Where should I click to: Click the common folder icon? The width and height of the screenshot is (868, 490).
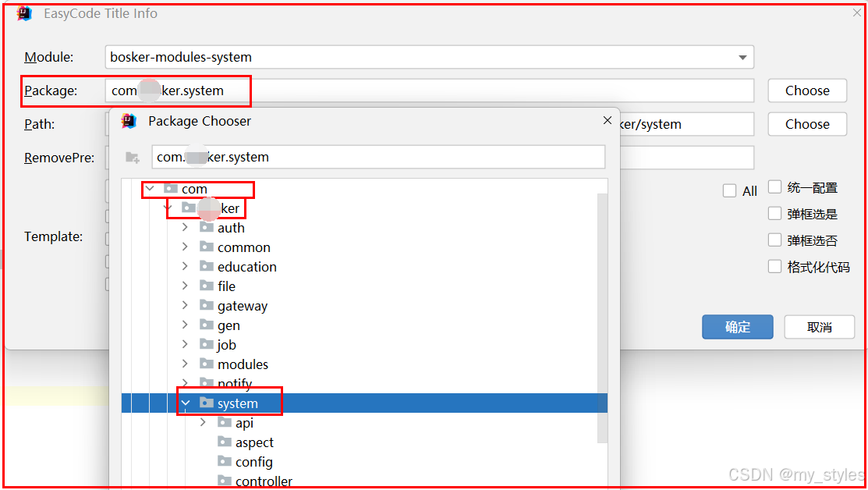tap(205, 247)
